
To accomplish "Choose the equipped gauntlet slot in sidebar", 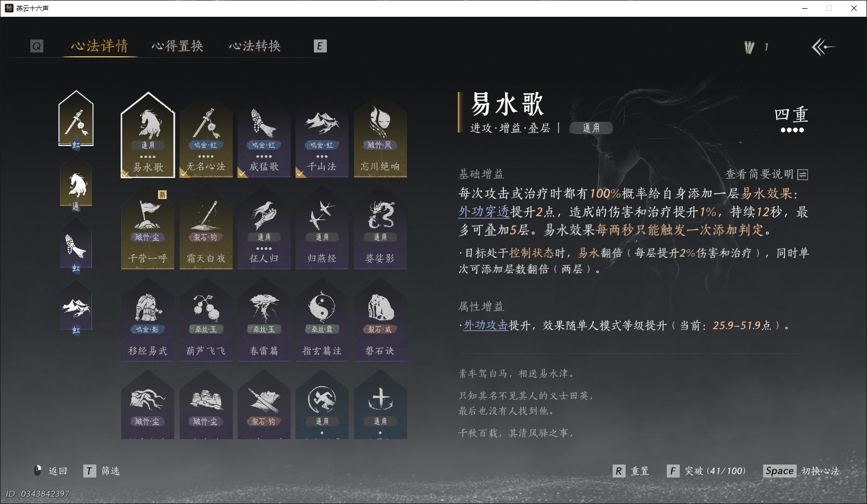I will pyautogui.click(x=76, y=246).
